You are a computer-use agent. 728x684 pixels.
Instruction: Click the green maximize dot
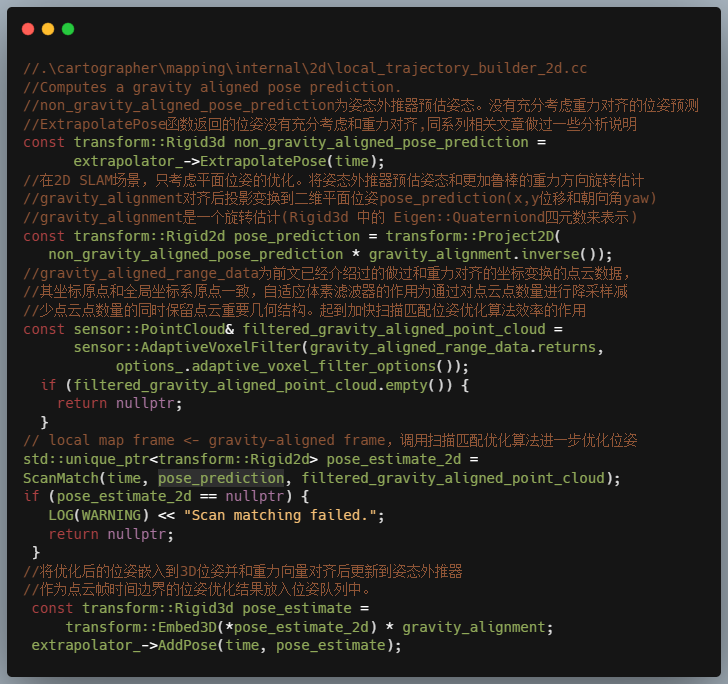click(x=68, y=29)
